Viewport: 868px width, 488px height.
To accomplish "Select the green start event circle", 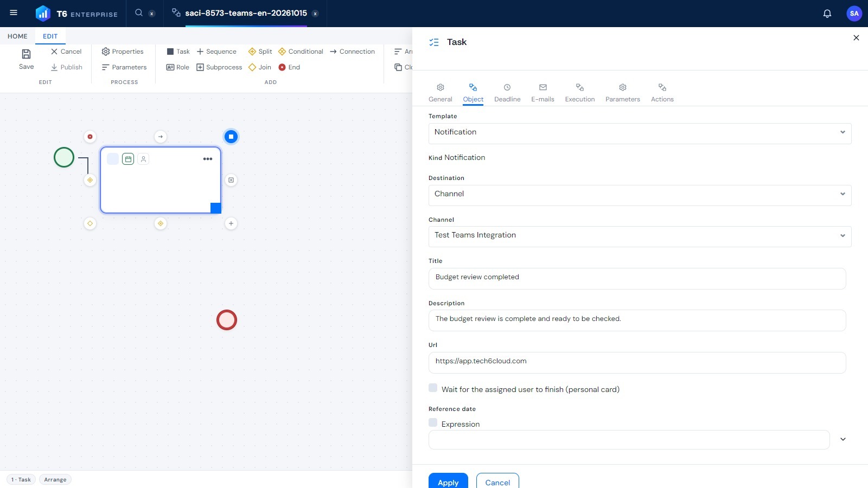I will click(64, 157).
